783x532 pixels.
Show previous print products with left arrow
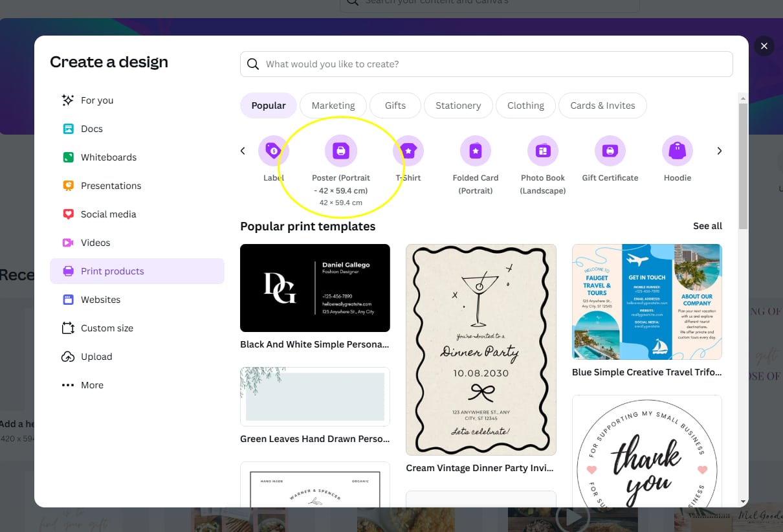coord(243,151)
